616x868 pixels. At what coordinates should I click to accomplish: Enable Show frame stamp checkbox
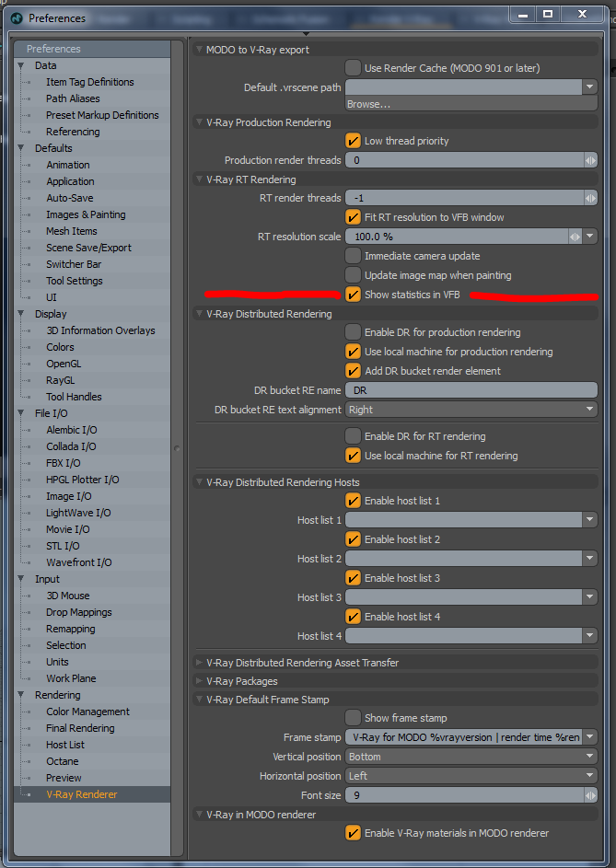pos(353,718)
